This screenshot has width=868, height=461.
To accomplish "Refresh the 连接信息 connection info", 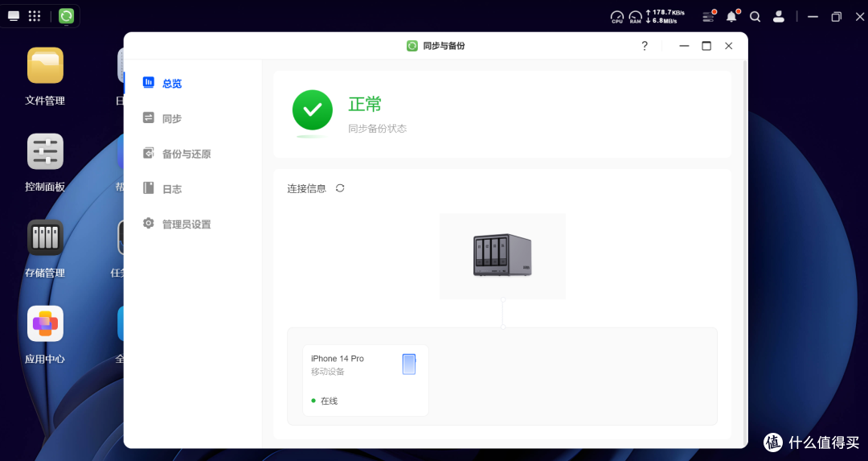I will (340, 188).
